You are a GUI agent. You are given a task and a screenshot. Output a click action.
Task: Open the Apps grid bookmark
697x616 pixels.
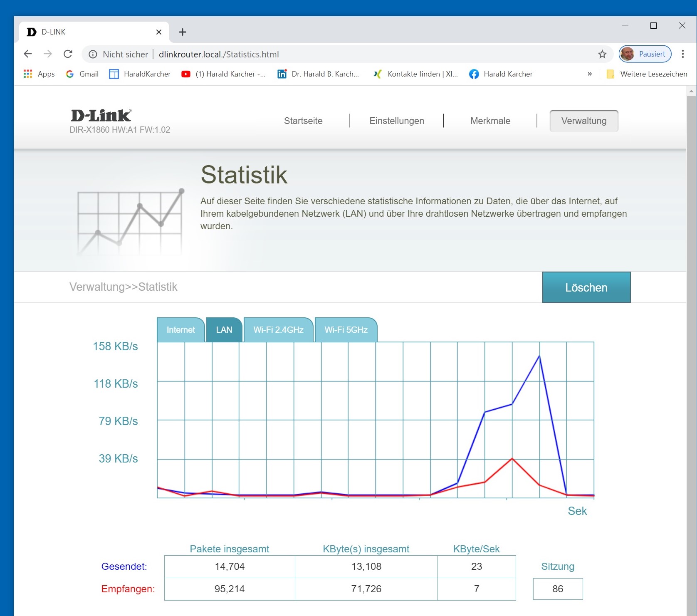[x=39, y=74]
